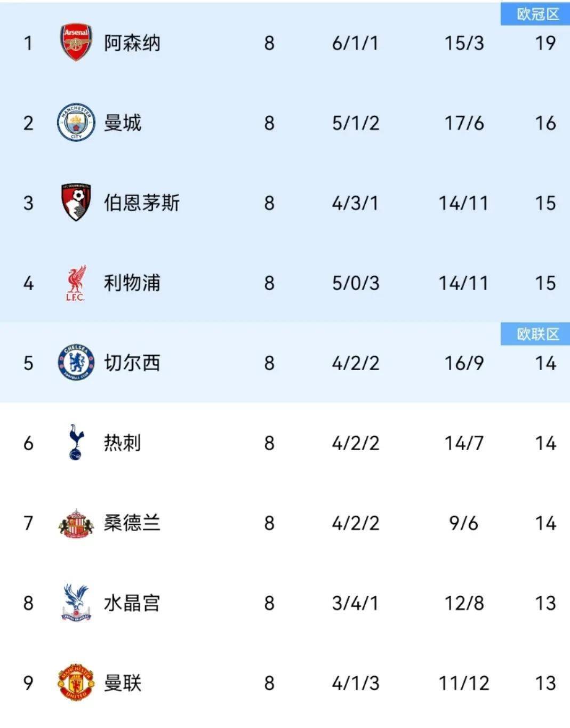Tap Crystal Palace's 3/4/1 record
Image resolution: width=570 pixels, height=728 pixels.
coord(355,603)
